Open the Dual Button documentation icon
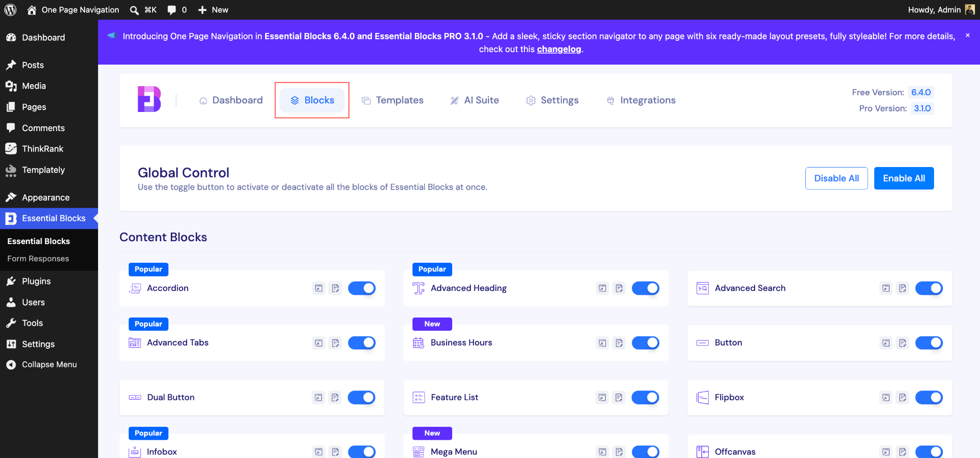This screenshot has width=980, height=458. (x=335, y=397)
